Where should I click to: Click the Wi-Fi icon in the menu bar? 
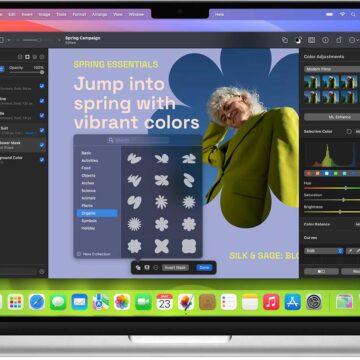(342, 14)
